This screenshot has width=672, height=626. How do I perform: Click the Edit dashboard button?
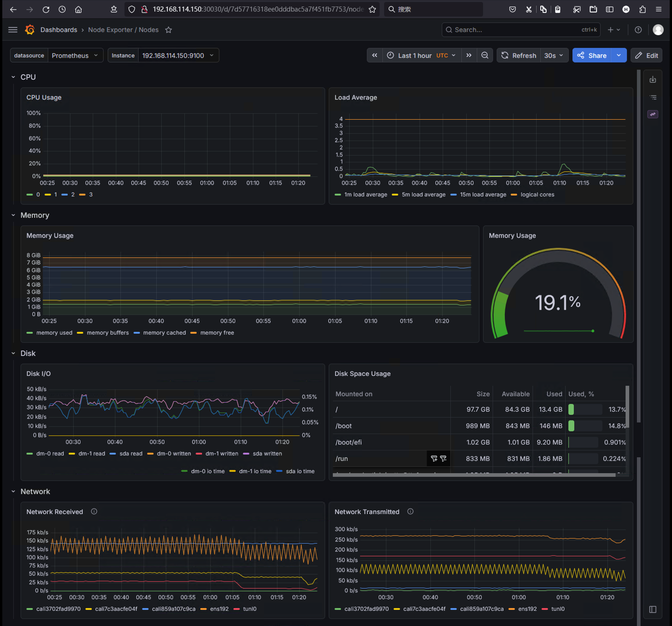click(646, 56)
